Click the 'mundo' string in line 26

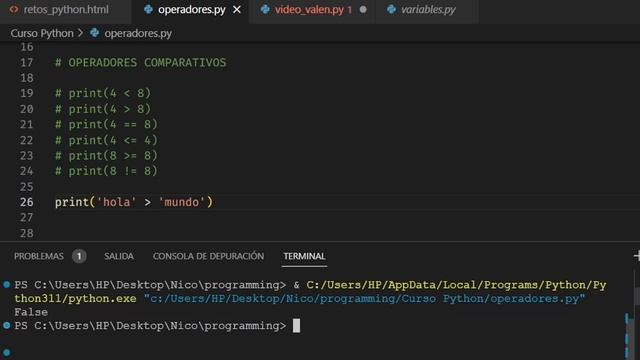pos(182,202)
